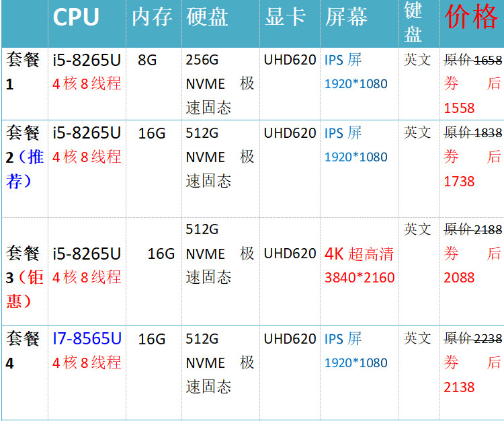Click the 2088 coupon price

coord(459,278)
